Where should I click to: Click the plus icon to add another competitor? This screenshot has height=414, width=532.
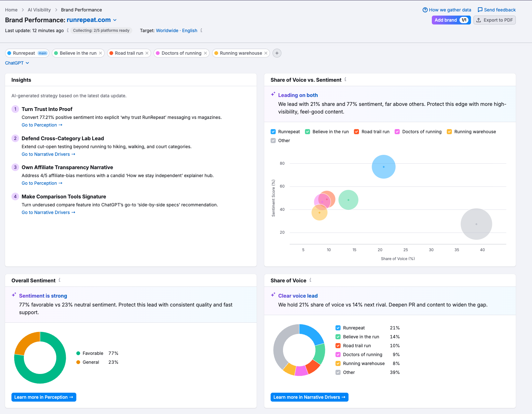coord(277,53)
